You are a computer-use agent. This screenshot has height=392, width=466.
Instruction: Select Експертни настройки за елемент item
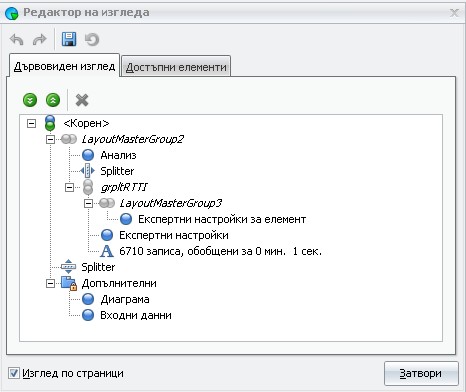pos(222,219)
